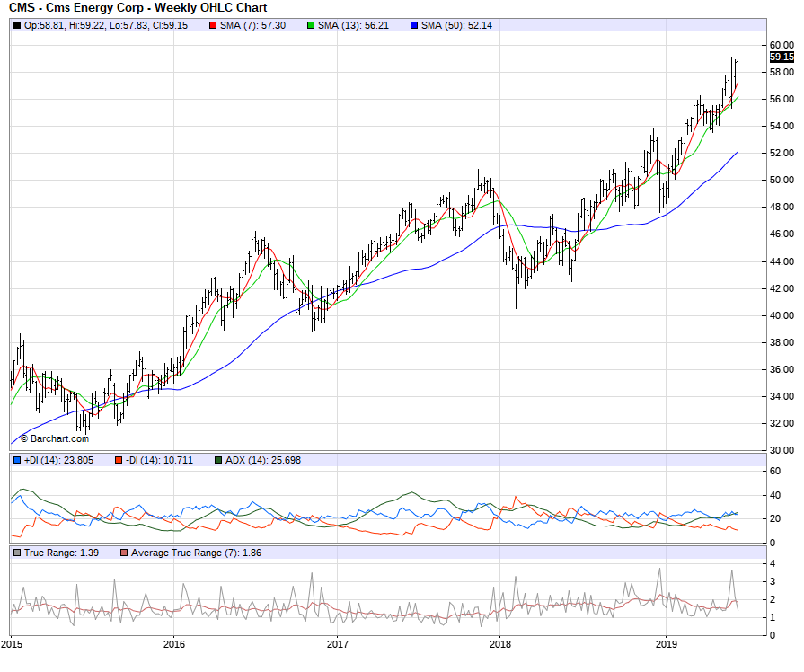
Task: Click the 36.00 price axis label
Action: pos(782,369)
